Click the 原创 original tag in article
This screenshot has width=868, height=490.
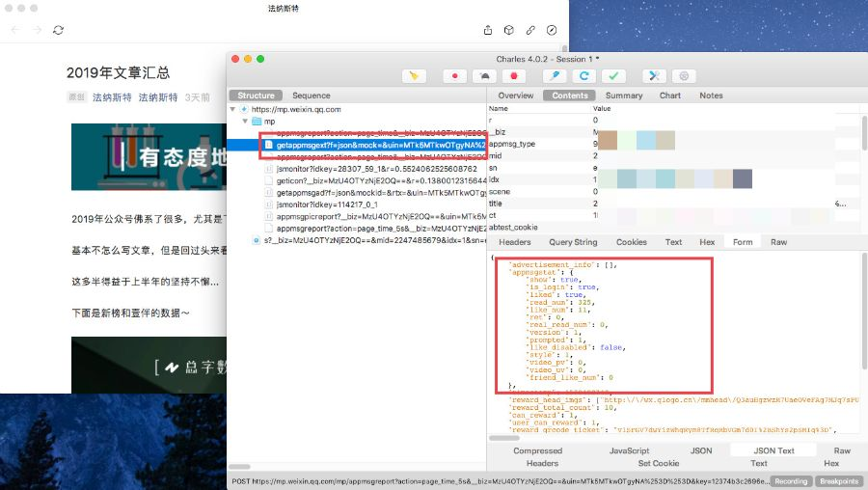76,97
